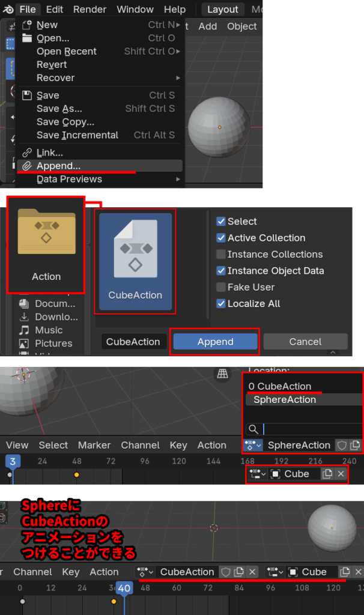The image size is (364, 615).
Task: Click the frame 40 playhead marker
Action: [124, 589]
